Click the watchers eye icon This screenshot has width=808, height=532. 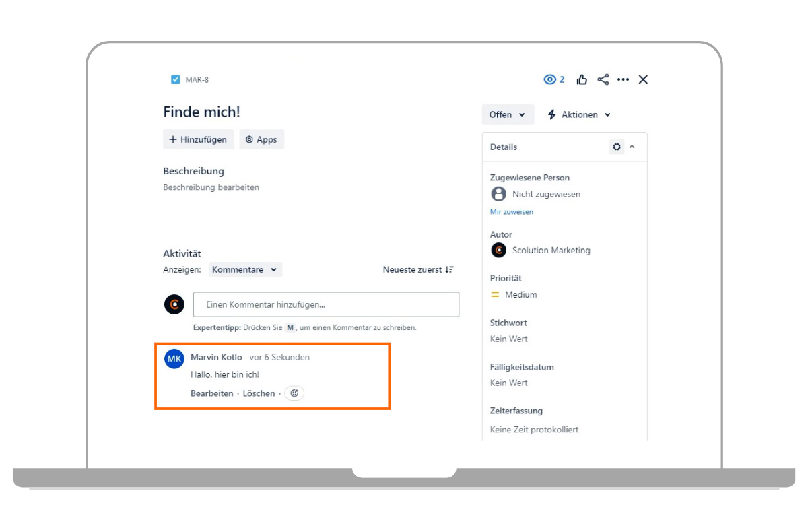tap(550, 79)
